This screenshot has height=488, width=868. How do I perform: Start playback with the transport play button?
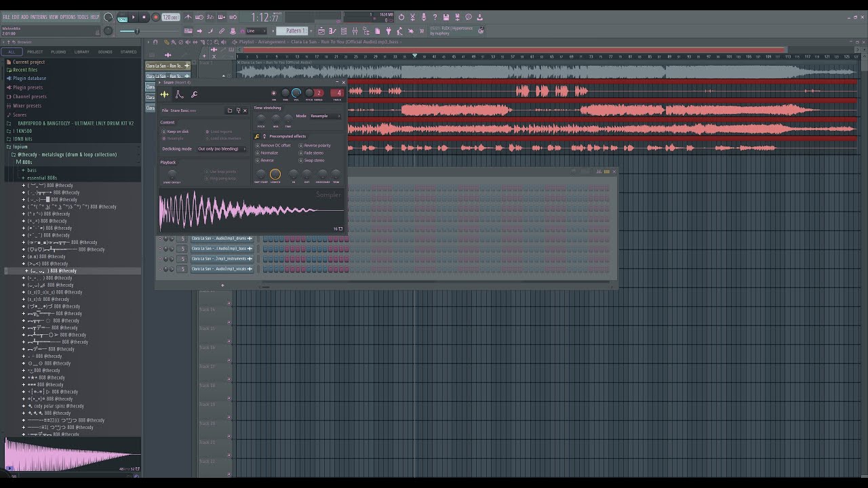133,17
